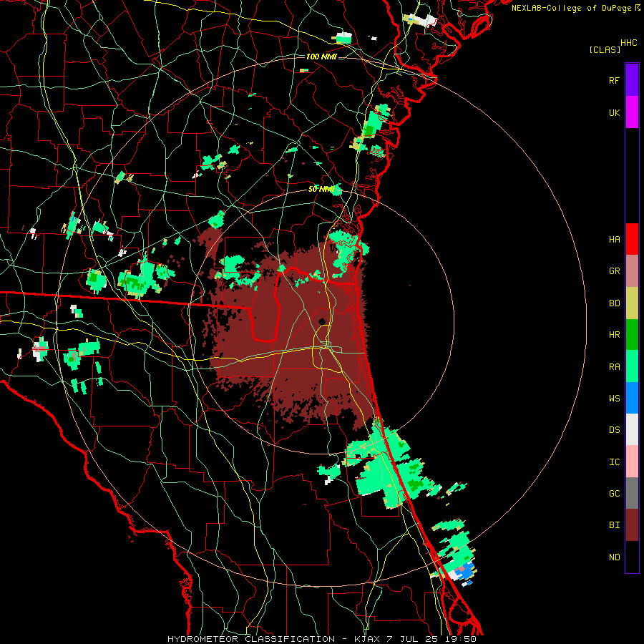This screenshot has height=644, width=644.
Task: Click the ND legend label
Action: pos(614,557)
